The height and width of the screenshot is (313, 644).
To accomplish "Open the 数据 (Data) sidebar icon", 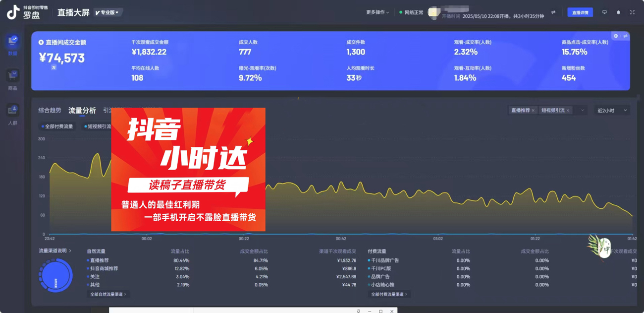I will click(13, 44).
